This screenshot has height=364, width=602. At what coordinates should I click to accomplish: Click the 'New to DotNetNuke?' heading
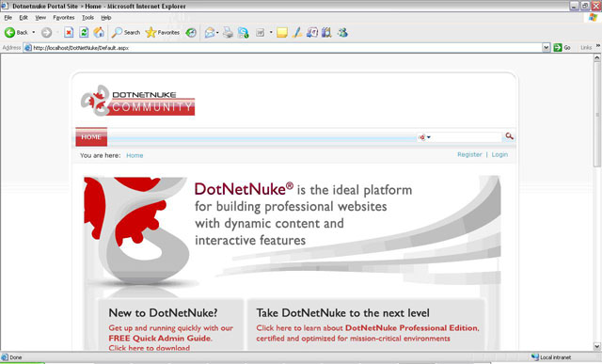pyautogui.click(x=163, y=313)
